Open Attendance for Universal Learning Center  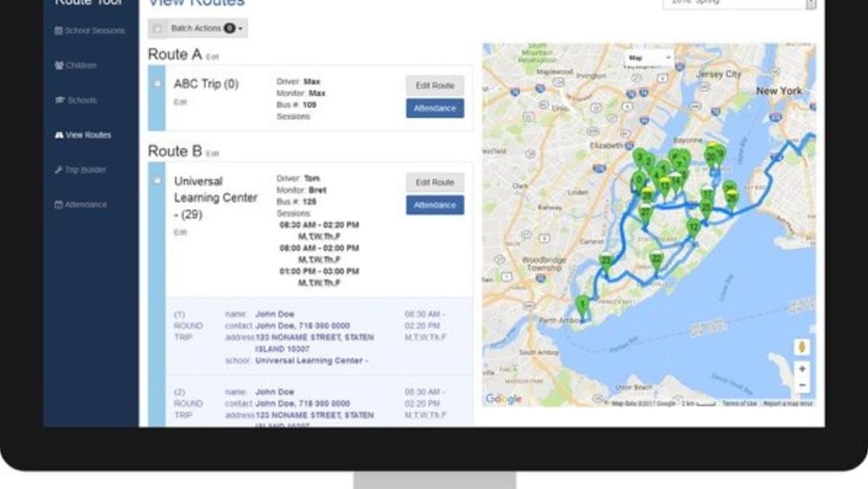435,205
